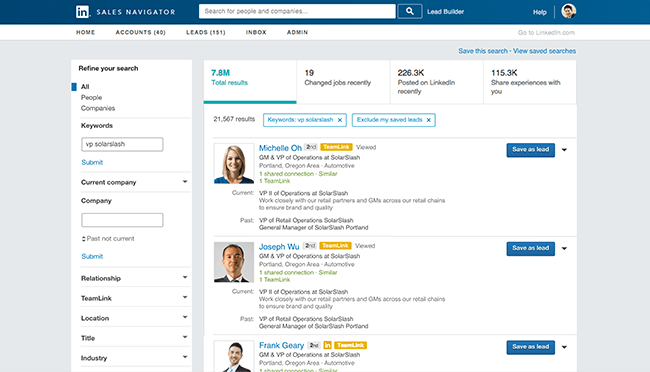Viewport: 650px width, 372px height.
Task: Open Michelle Oh's profile photo
Action: pyautogui.click(x=234, y=163)
